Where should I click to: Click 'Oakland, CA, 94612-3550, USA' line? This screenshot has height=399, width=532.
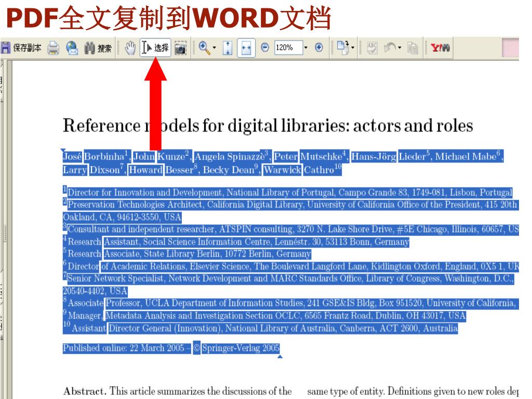pos(122,217)
